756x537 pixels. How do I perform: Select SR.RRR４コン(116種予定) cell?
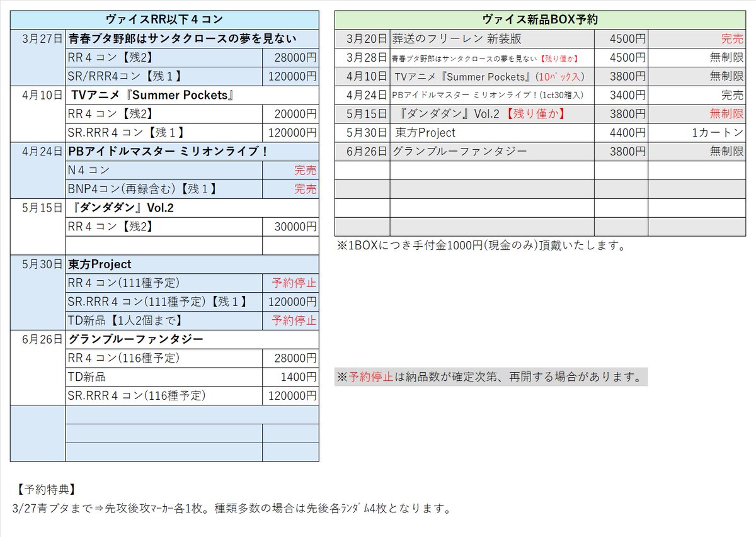click(x=164, y=395)
